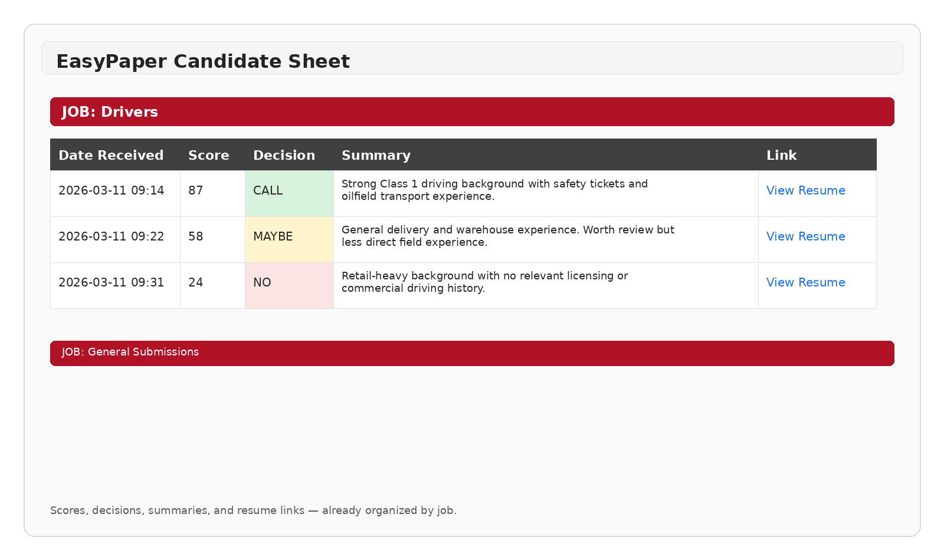This screenshot has width=944, height=560.
Task: Open resume for the 87-score Drivers candidate
Action: [x=805, y=190]
